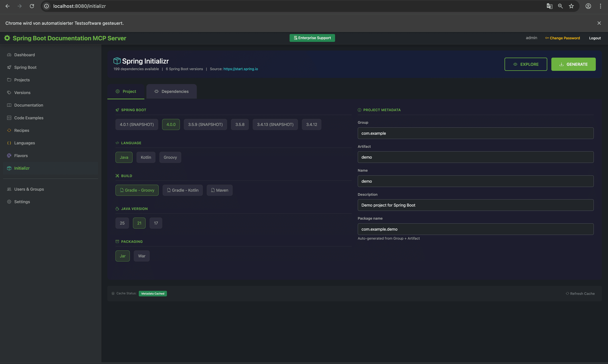Select Kotlin as the language
Image resolution: width=608 pixels, height=364 pixels.
click(146, 157)
